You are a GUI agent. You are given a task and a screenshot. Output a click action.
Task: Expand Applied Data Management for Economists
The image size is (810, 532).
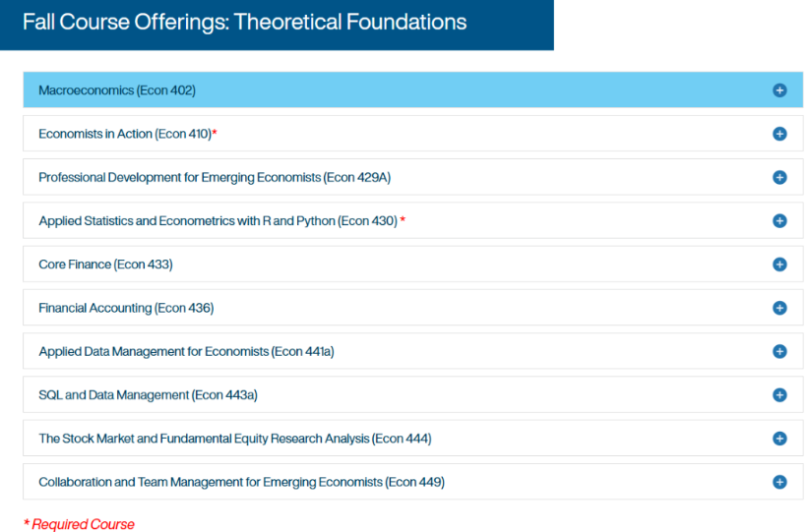coord(186,351)
